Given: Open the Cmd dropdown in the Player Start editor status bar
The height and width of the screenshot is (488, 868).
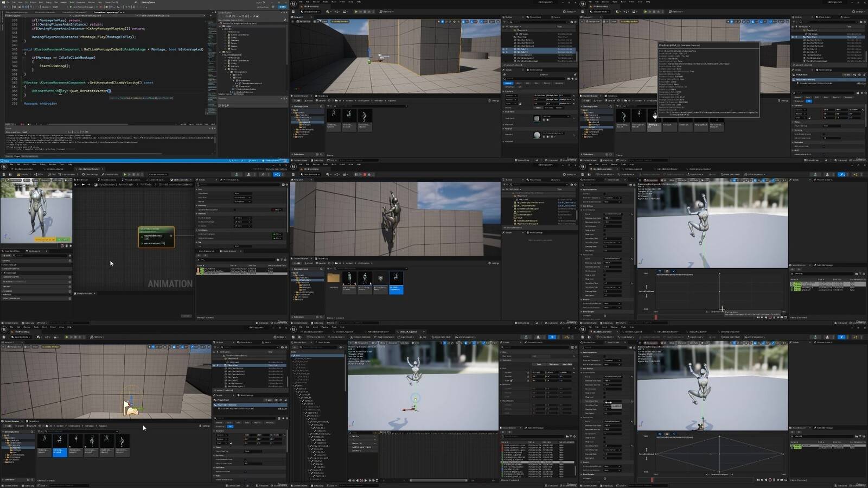Looking at the screenshot, I should pyautogui.click(x=42, y=485).
